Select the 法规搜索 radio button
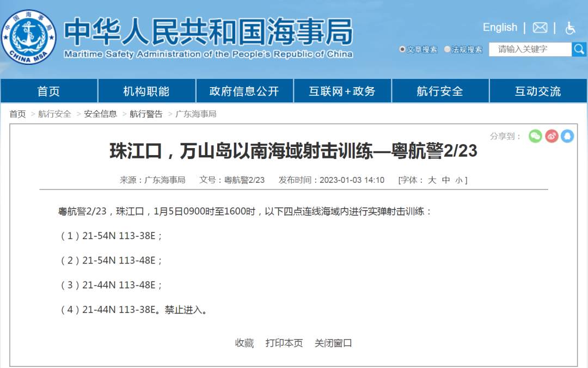588x368 pixels. [x=448, y=50]
